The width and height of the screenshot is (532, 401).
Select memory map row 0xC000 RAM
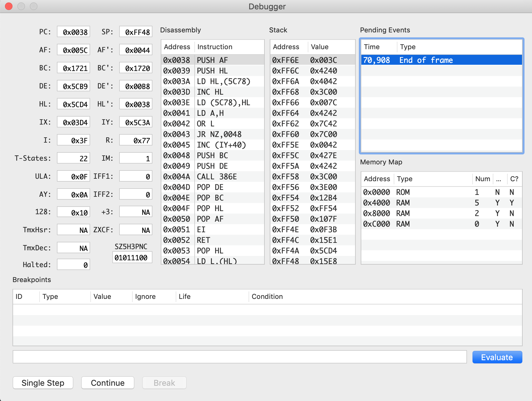point(442,224)
